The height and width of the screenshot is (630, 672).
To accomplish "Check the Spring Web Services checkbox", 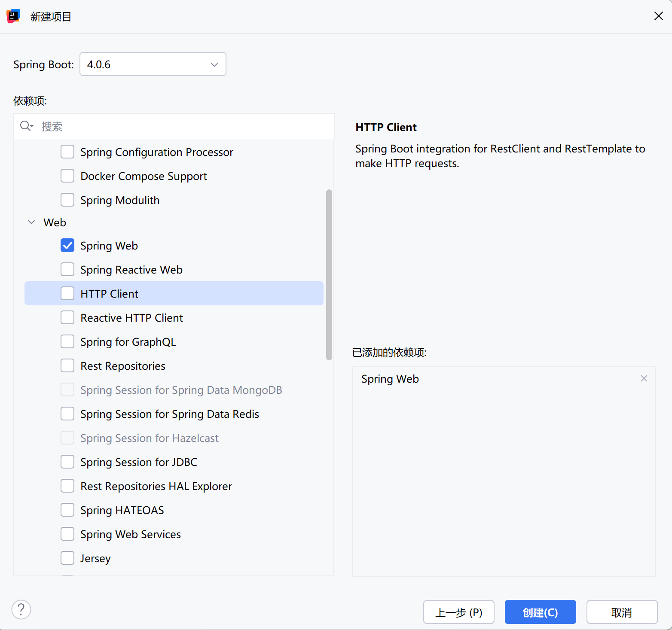I will 67,534.
